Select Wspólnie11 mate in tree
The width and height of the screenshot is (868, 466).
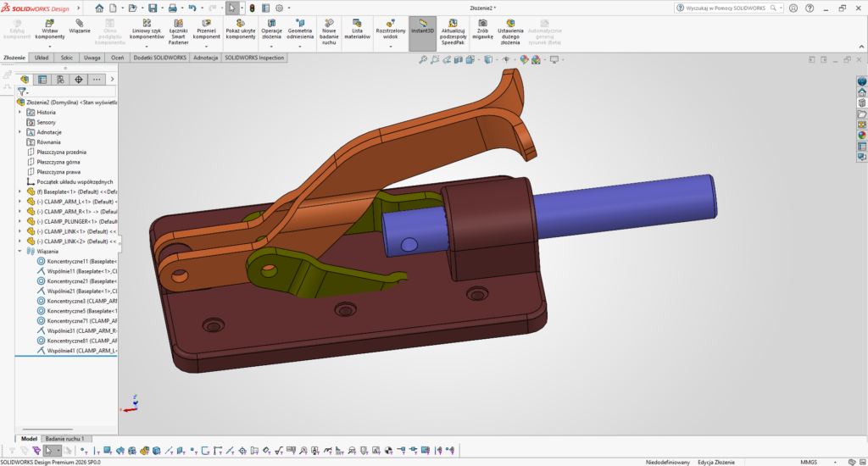coord(76,271)
